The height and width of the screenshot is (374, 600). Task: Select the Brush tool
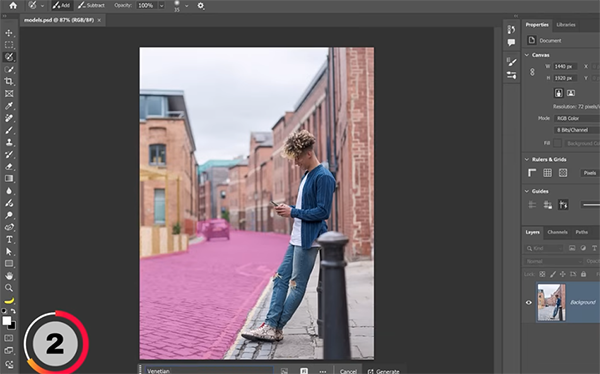point(9,130)
